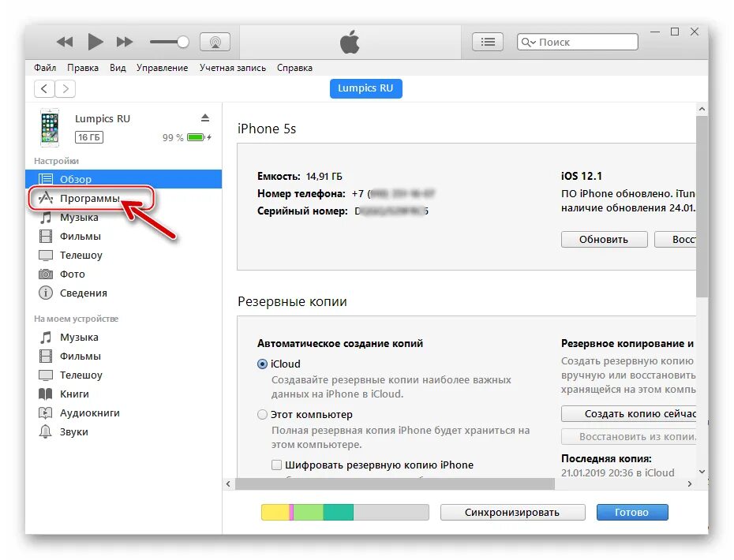Click the Книги book icon
The height and width of the screenshot is (560, 734).
coord(46,394)
